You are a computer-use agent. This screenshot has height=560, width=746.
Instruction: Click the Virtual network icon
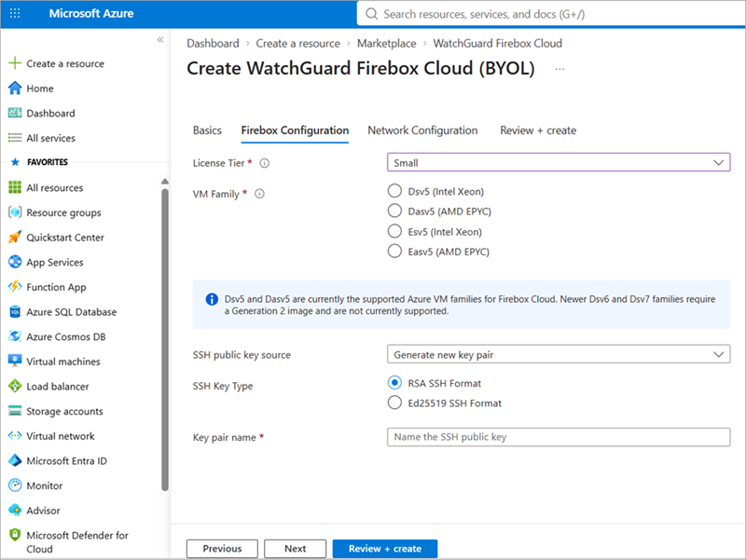point(15,435)
